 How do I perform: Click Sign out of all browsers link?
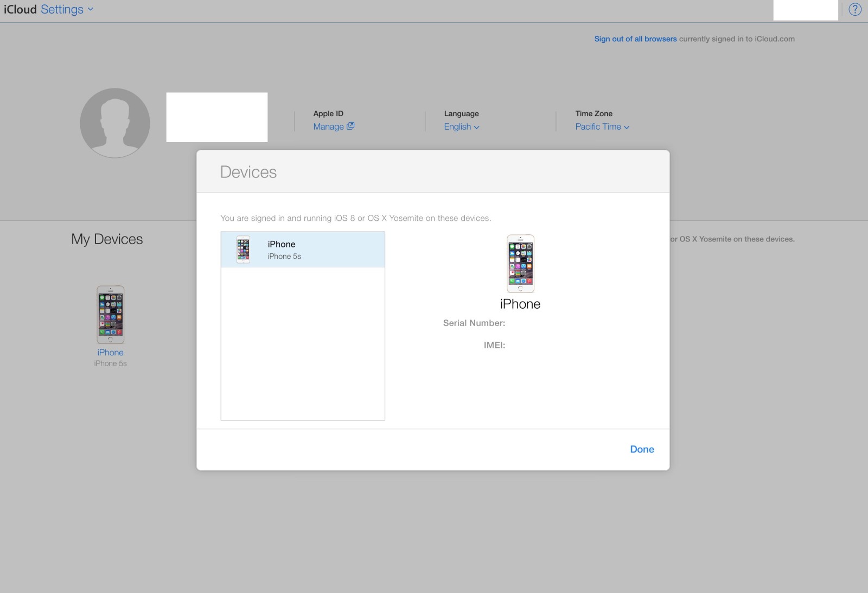point(635,39)
